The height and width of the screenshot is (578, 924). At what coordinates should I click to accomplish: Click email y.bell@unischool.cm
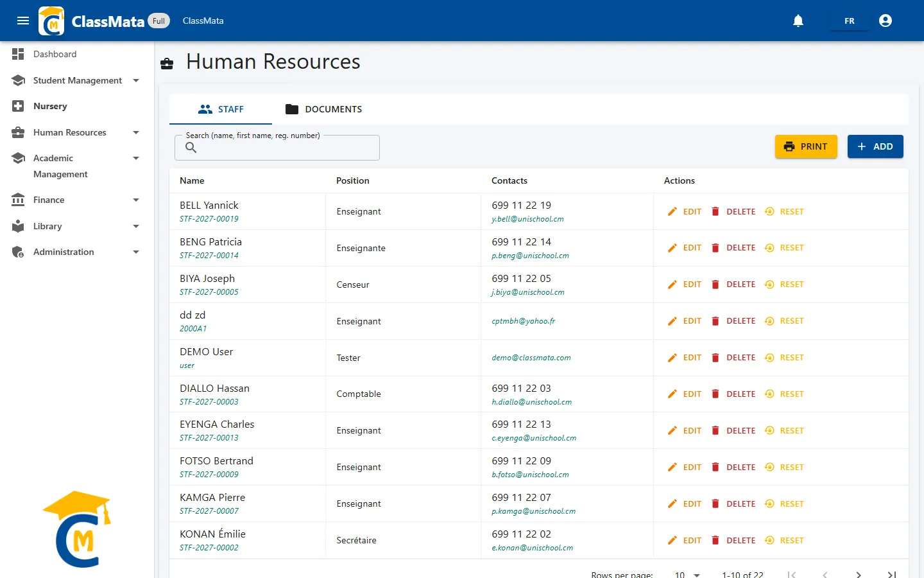527,219
